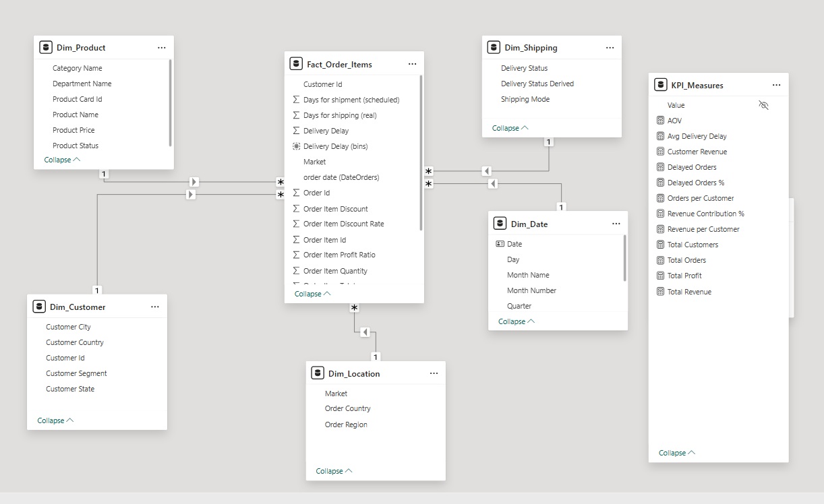Open the more options menu on Dim_Product
The width and height of the screenshot is (824, 504).
pyautogui.click(x=161, y=46)
